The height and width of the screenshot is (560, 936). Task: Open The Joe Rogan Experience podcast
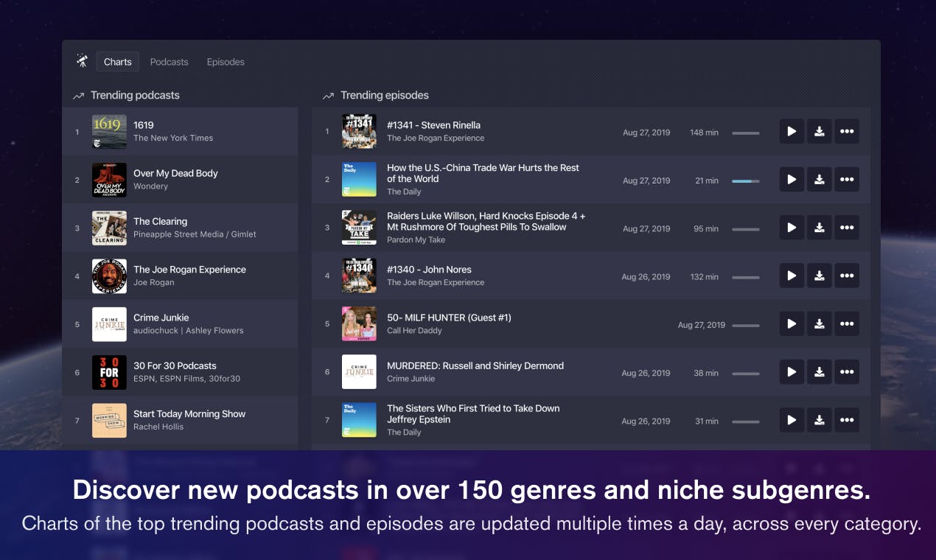(180, 276)
